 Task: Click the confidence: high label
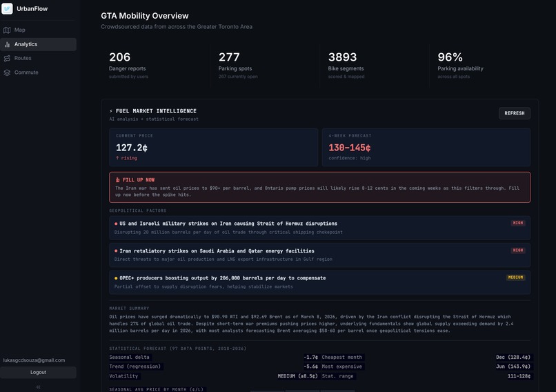(350, 158)
